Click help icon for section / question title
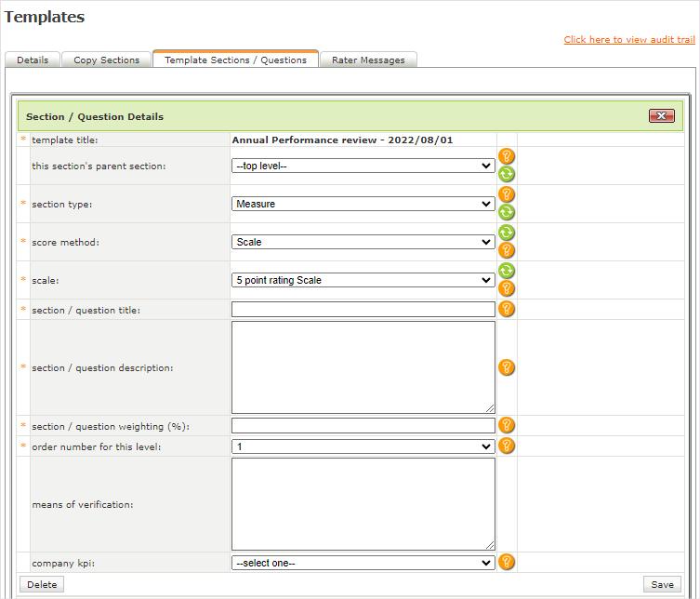The height and width of the screenshot is (599, 700). 507,309
